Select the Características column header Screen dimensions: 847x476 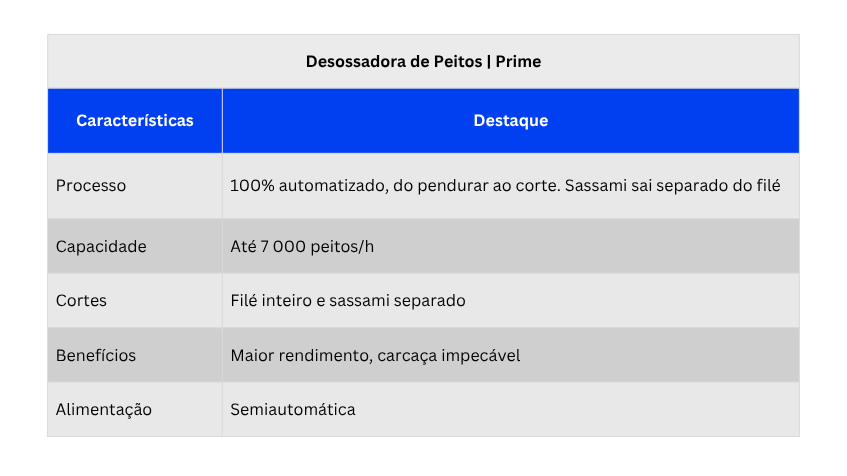(x=135, y=120)
